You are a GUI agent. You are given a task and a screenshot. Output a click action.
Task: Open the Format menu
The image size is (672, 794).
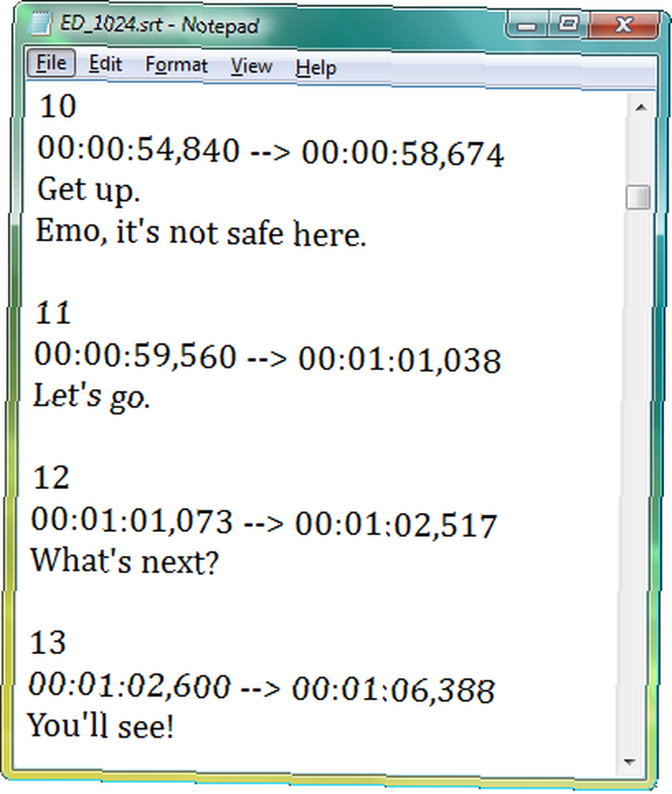176,66
